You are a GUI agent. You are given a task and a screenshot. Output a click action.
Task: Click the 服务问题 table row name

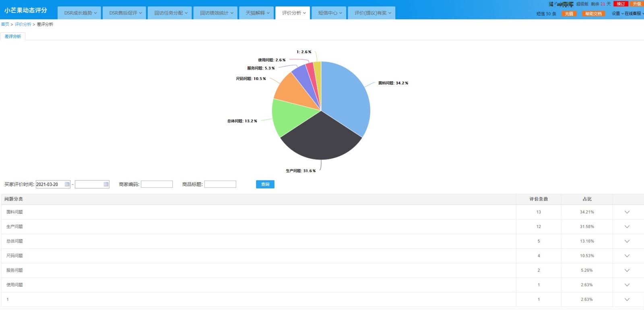[x=14, y=270]
